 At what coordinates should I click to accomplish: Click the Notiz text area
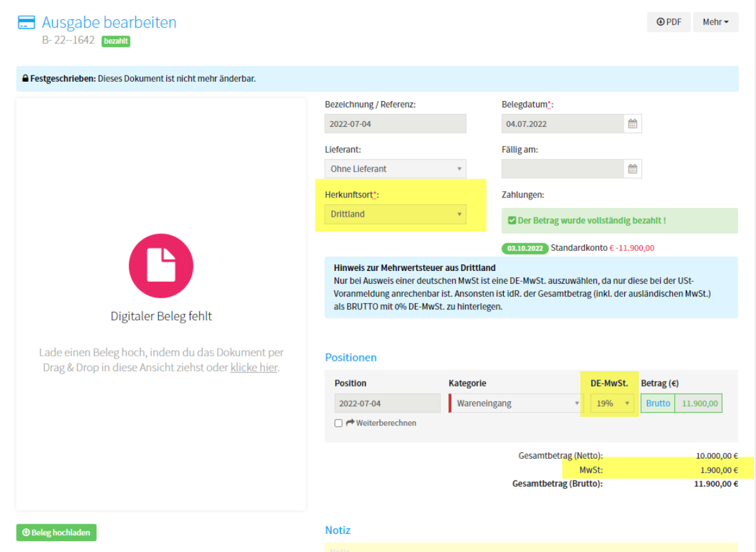click(x=531, y=547)
